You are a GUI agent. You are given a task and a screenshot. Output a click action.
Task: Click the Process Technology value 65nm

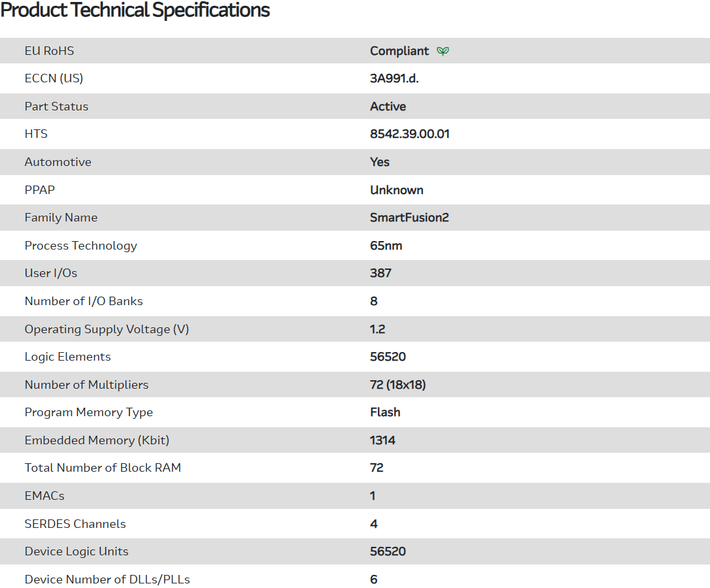pos(386,246)
